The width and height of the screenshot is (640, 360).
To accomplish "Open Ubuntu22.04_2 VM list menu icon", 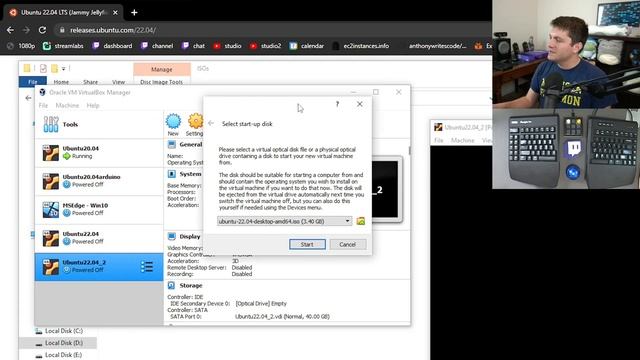I will [x=147, y=267].
